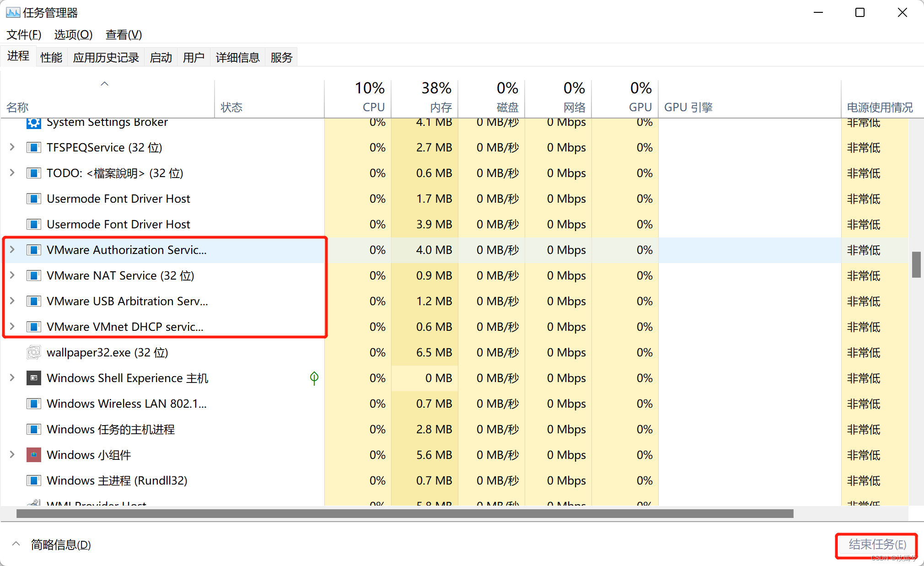This screenshot has height=566, width=924.
Task: Switch to the 服务 tab
Action: [282, 57]
